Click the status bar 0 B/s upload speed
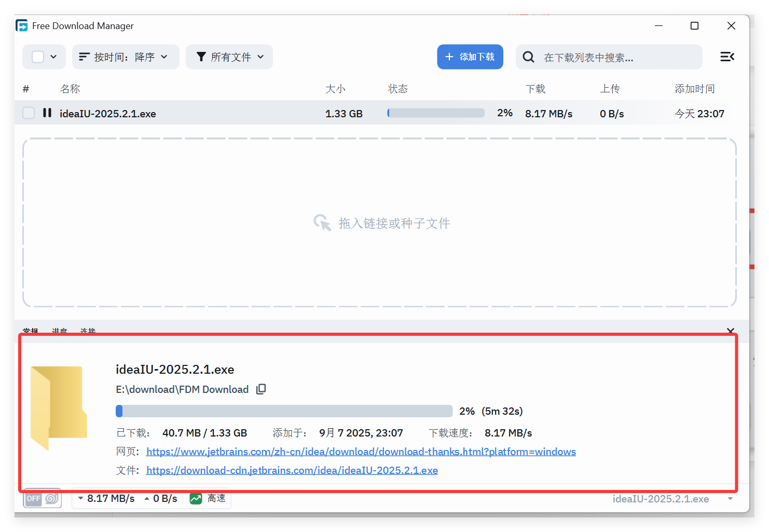Viewport: 769px width, 532px height. 165,498
